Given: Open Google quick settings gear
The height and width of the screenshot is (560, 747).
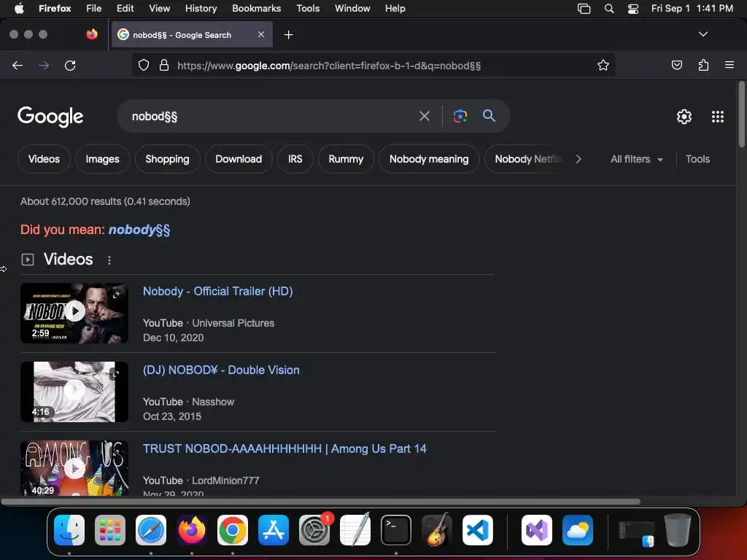Looking at the screenshot, I should 684,117.
